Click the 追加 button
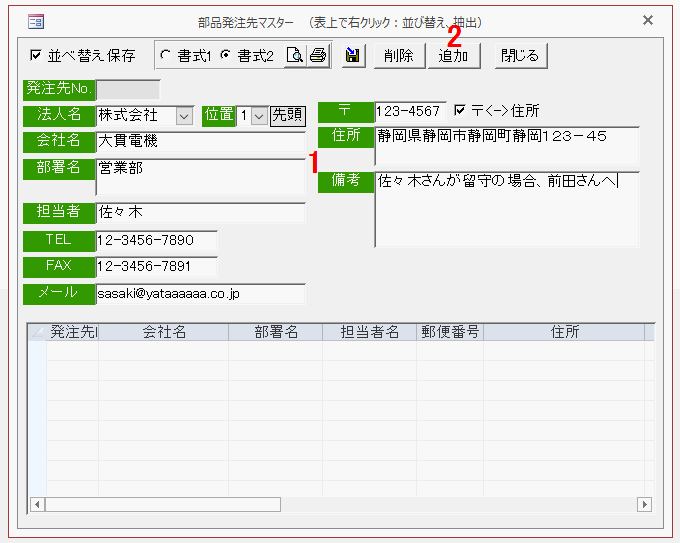This screenshot has width=680, height=543. pyautogui.click(x=454, y=56)
